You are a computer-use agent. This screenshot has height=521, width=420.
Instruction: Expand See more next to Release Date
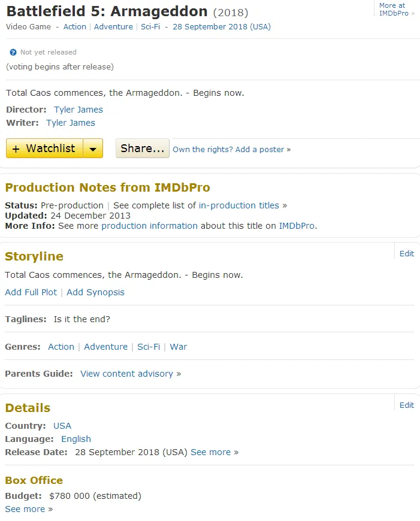tap(210, 452)
